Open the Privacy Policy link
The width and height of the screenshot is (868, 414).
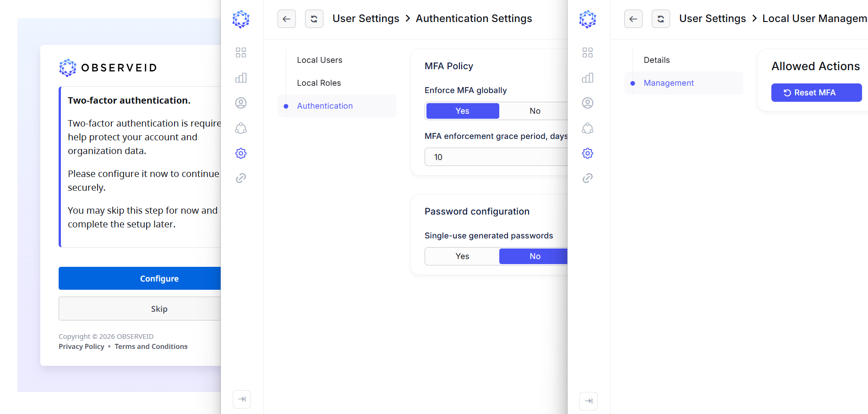(x=82, y=347)
